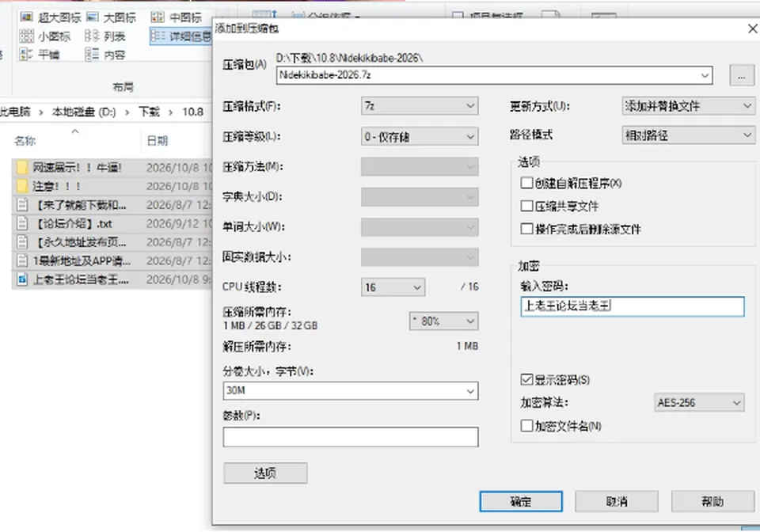Enable 操作完成后删除源文件 checkbox
The height and width of the screenshot is (532, 760).
pos(526,228)
